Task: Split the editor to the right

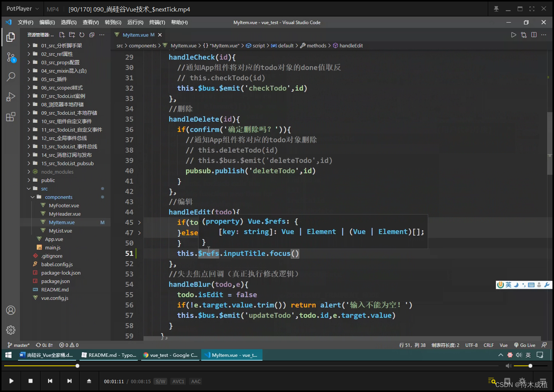Action: [x=534, y=35]
